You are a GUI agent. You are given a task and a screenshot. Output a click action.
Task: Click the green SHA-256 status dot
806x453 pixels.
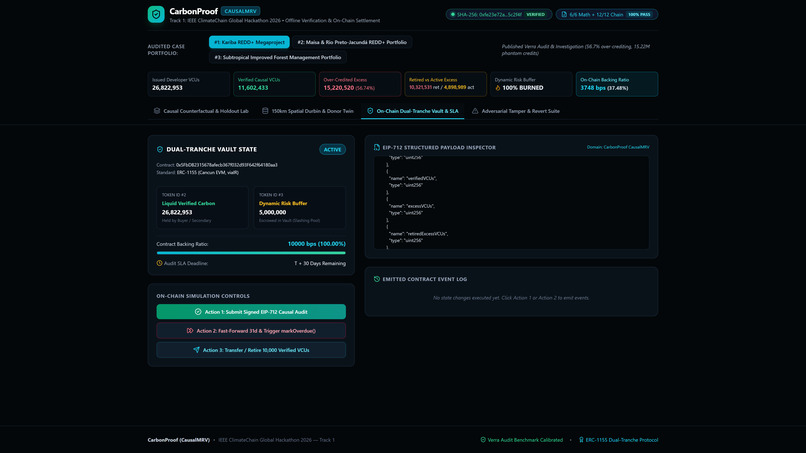pos(453,14)
